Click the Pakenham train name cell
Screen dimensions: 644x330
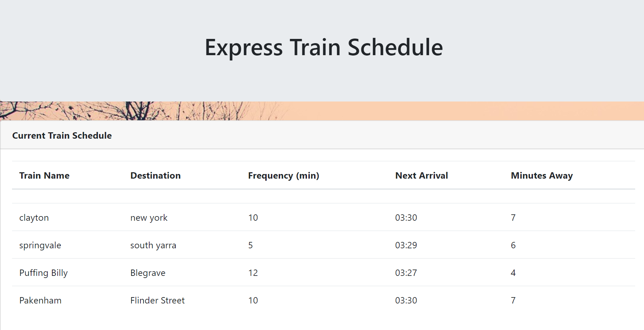pos(40,300)
